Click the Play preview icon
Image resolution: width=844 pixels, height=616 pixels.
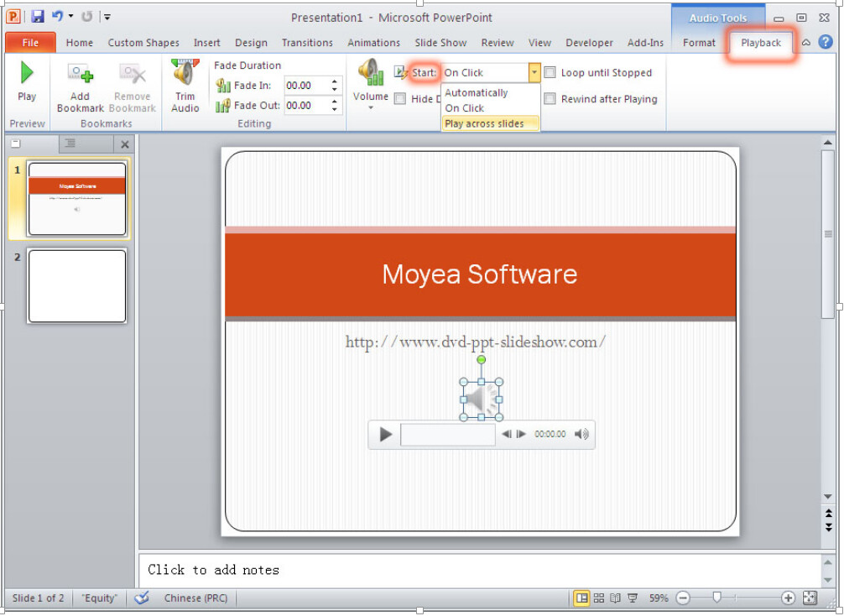click(27, 74)
